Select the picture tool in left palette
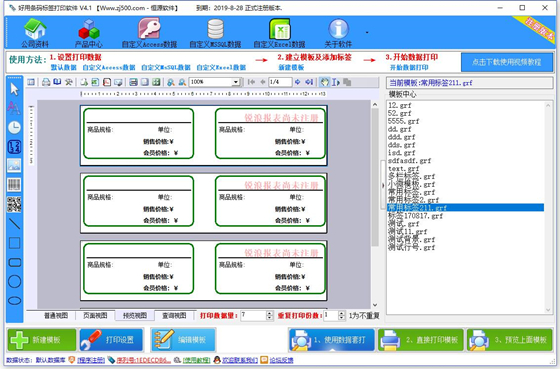 point(14,165)
